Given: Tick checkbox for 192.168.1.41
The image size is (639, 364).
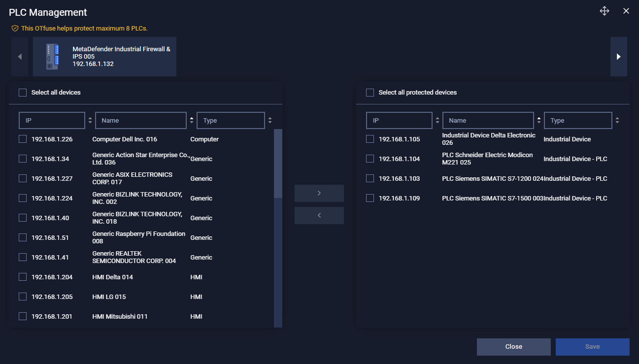Looking at the screenshot, I should pos(23,257).
